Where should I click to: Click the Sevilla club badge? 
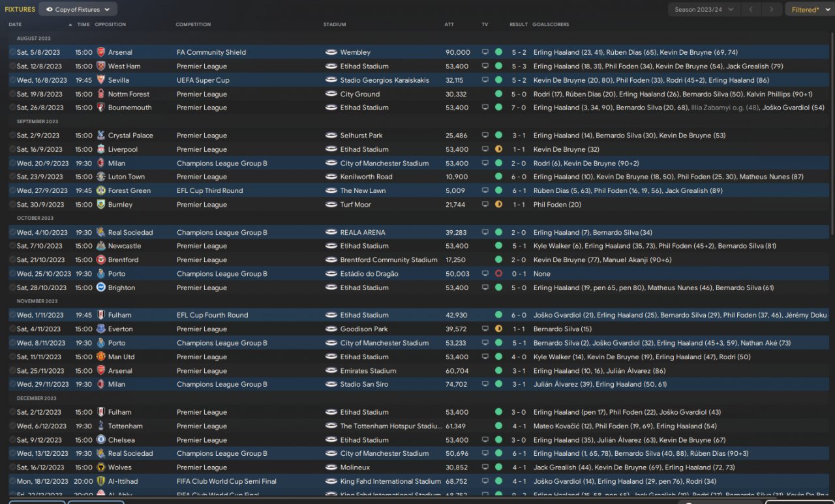coord(100,80)
